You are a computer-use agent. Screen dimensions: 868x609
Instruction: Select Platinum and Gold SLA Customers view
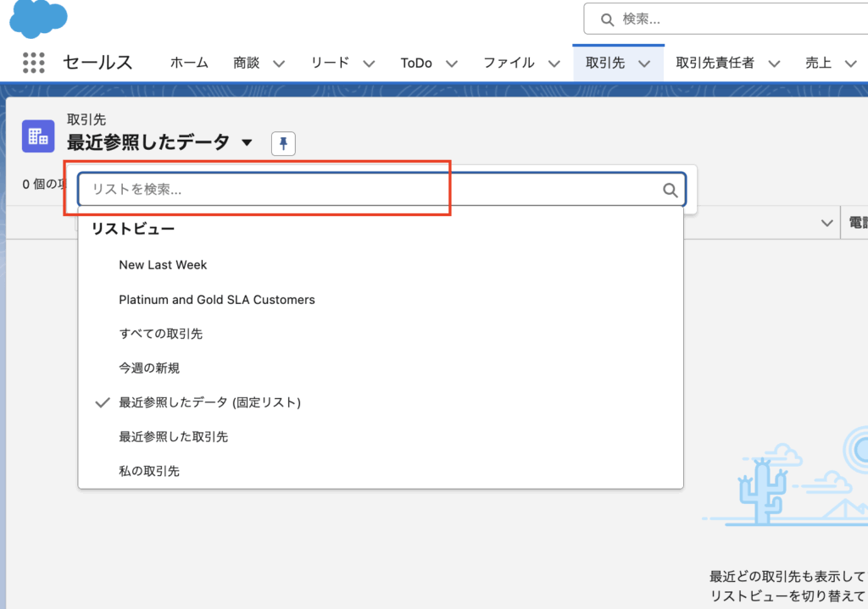tap(216, 300)
